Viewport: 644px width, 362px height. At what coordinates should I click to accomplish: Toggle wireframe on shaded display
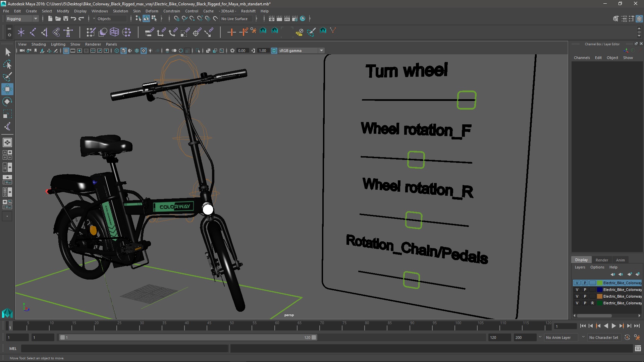click(x=137, y=51)
